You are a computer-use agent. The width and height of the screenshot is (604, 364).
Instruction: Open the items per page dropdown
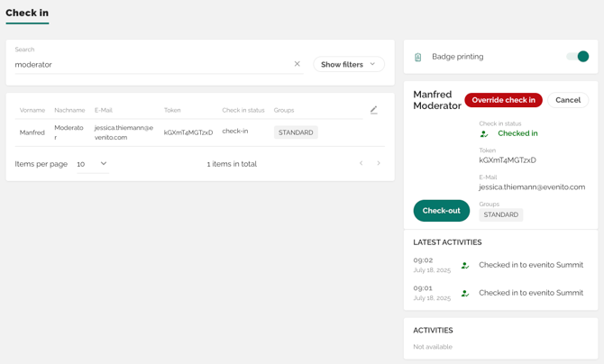point(92,164)
